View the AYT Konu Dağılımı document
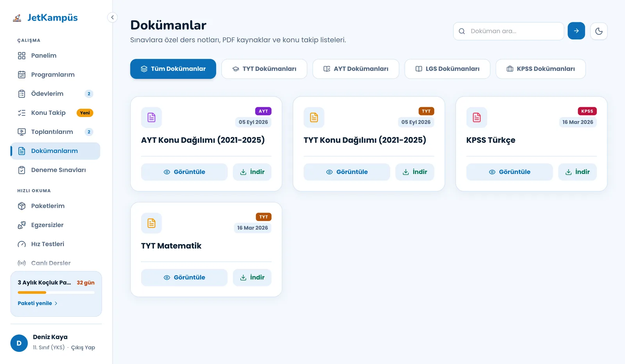625x364 pixels. click(184, 172)
